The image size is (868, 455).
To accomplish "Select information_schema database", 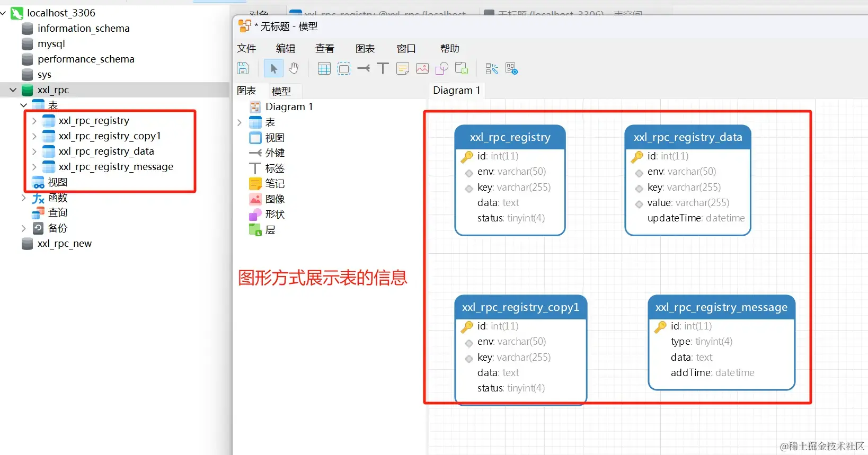I will [83, 28].
